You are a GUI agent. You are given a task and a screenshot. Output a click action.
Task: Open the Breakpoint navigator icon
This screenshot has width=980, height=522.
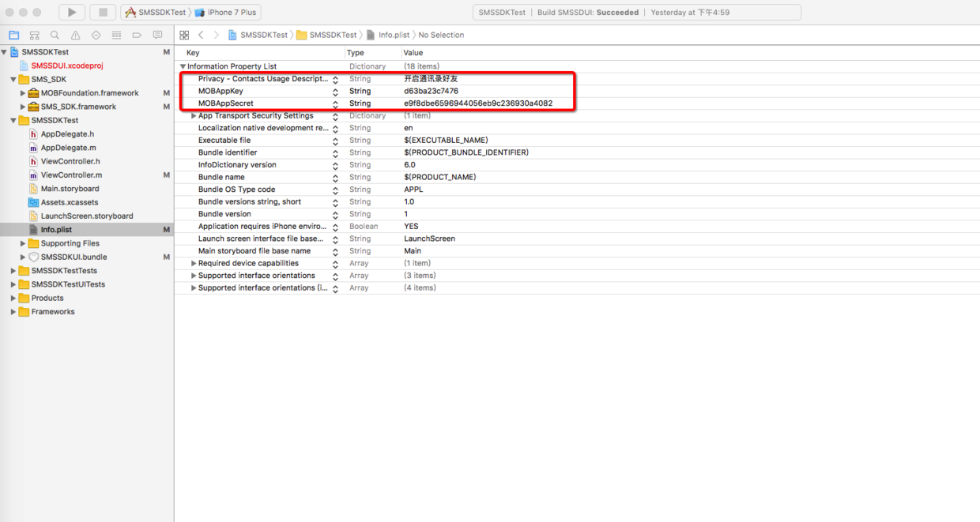[x=137, y=35]
